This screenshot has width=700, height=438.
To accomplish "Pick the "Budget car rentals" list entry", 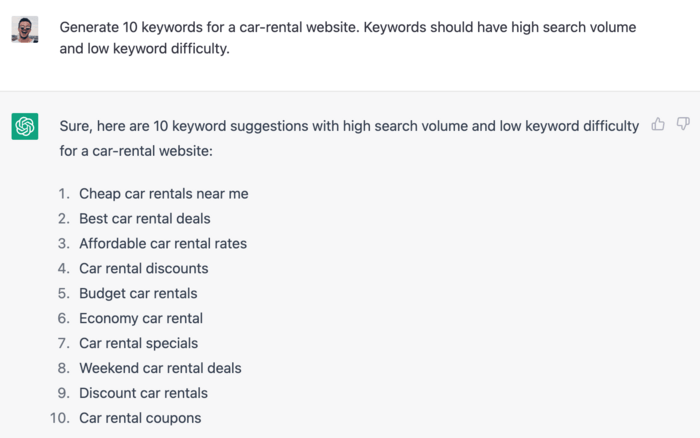I will pos(138,293).
